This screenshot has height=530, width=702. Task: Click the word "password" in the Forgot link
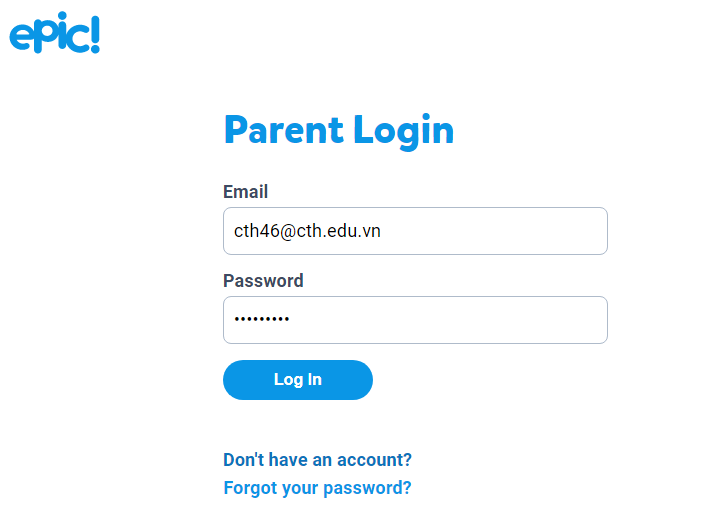366,488
